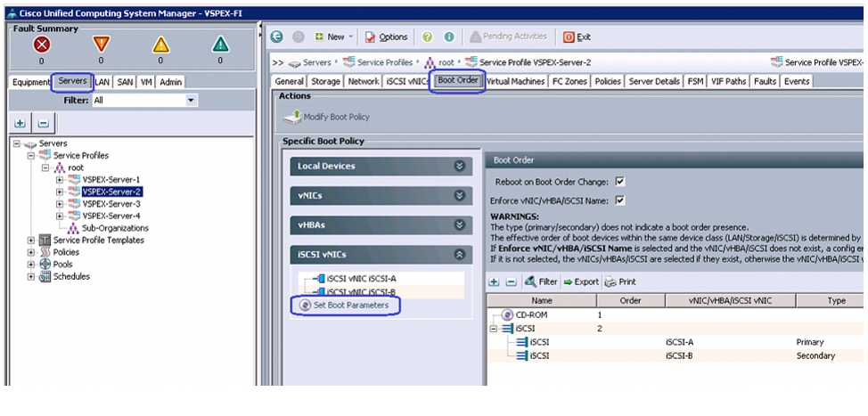Go back with the green arrow button
Viewport: 868px width, 416px height.
tap(277, 37)
